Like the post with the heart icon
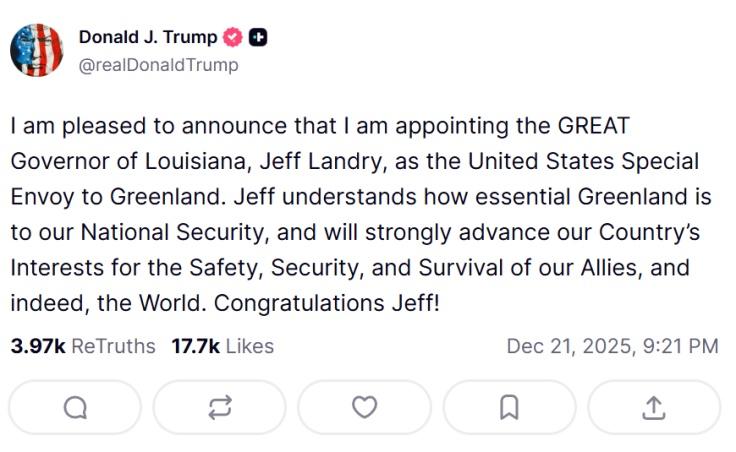736x452 pixels. [x=365, y=407]
